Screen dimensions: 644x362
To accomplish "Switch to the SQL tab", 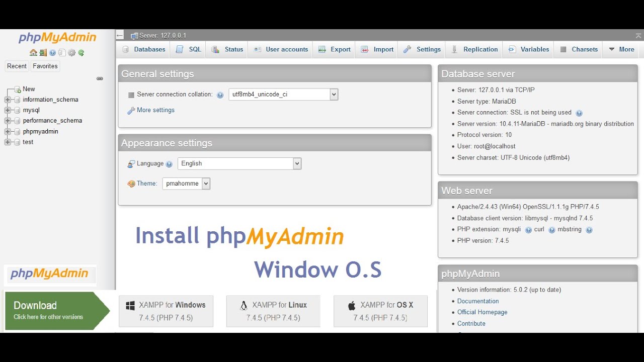I will pos(188,49).
